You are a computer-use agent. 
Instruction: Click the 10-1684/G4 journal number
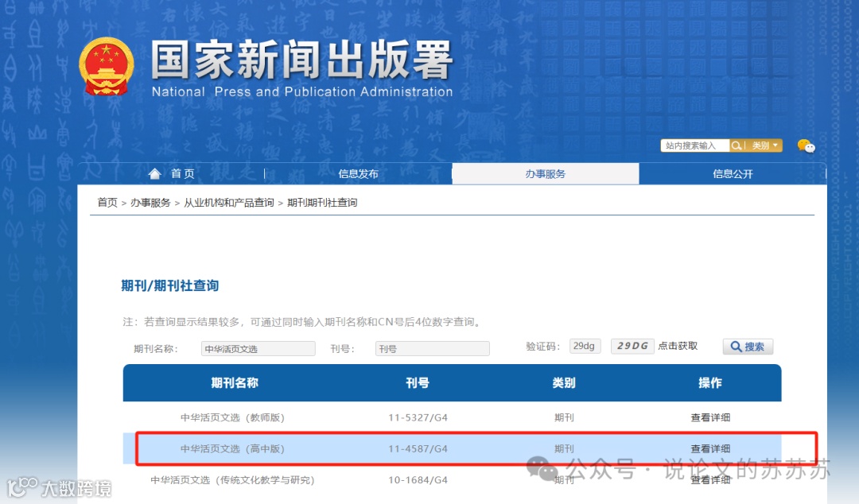(418, 480)
